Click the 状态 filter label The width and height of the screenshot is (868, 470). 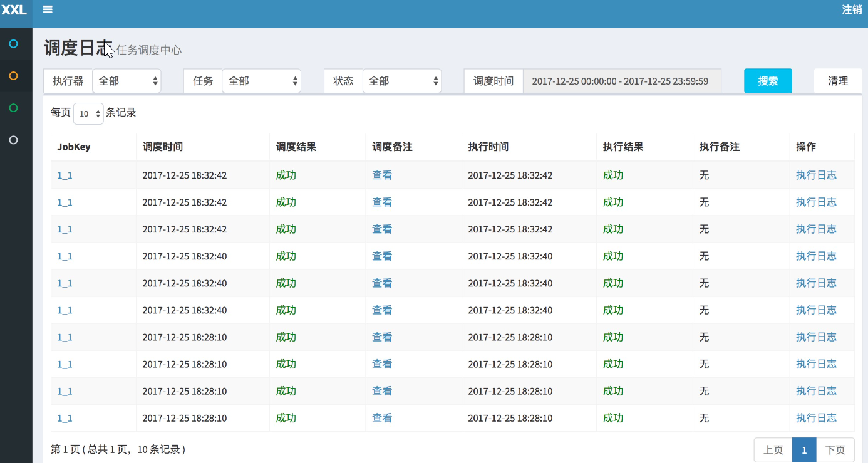point(343,81)
